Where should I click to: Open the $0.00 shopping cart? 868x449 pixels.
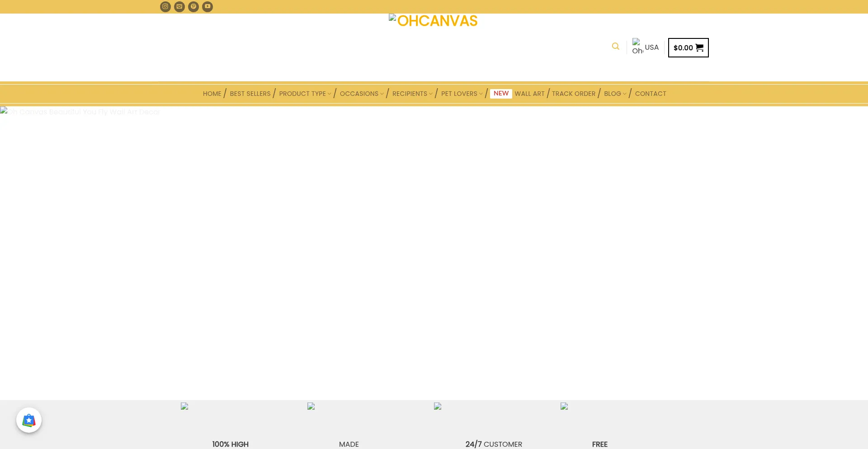(688, 48)
